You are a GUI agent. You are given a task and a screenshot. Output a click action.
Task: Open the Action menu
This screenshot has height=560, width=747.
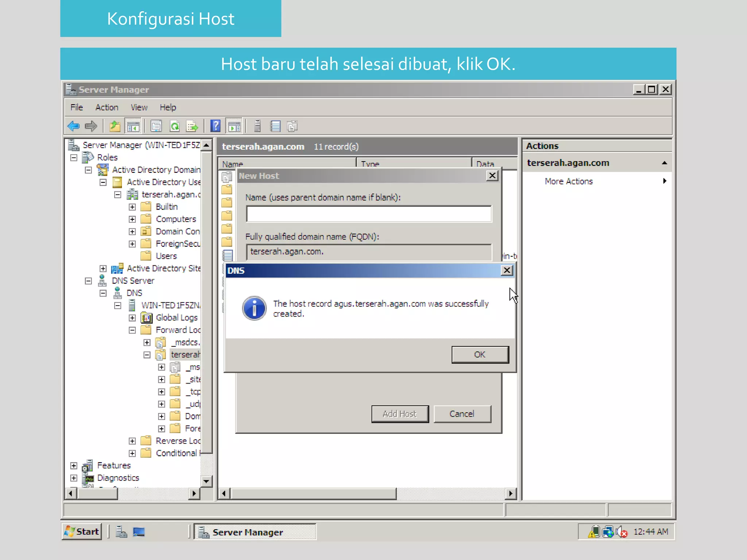pos(107,108)
